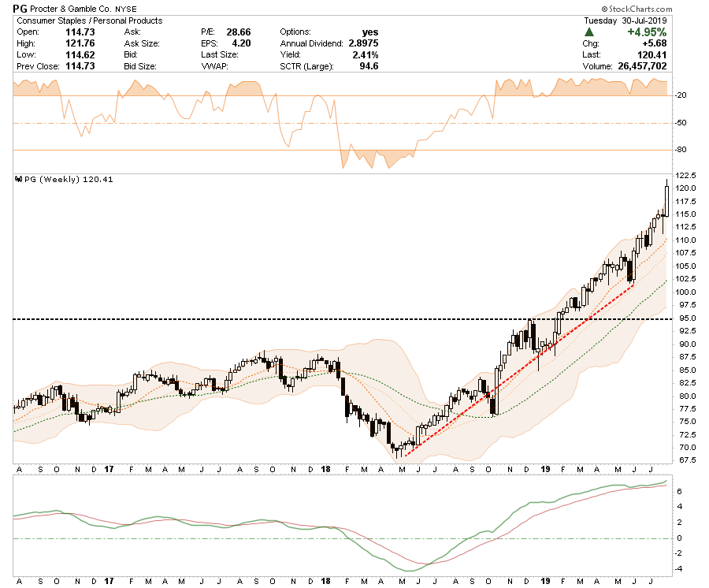This screenshot has width=709, height=588.
Task: Click the EPS value 4.20
Action: [x=242, y=43]
